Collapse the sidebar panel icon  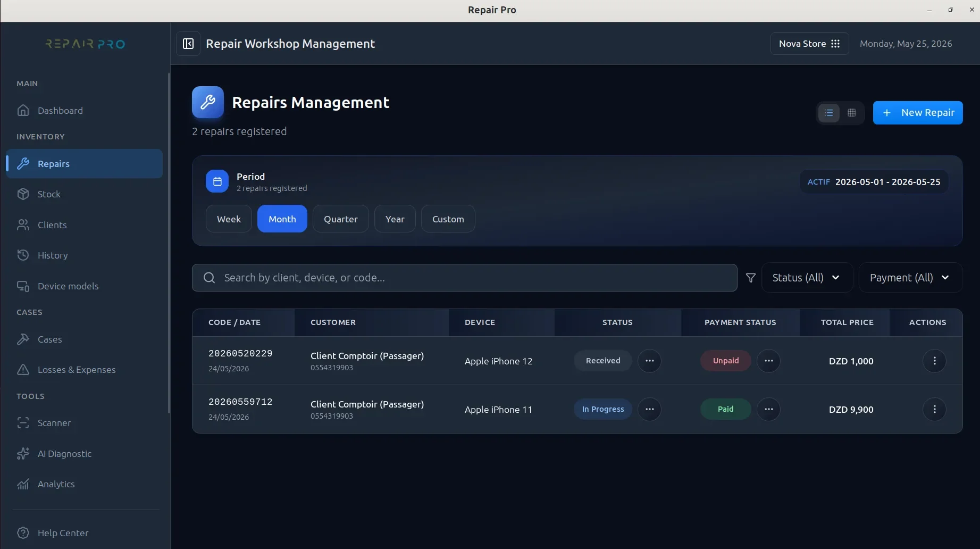point(188,44)
